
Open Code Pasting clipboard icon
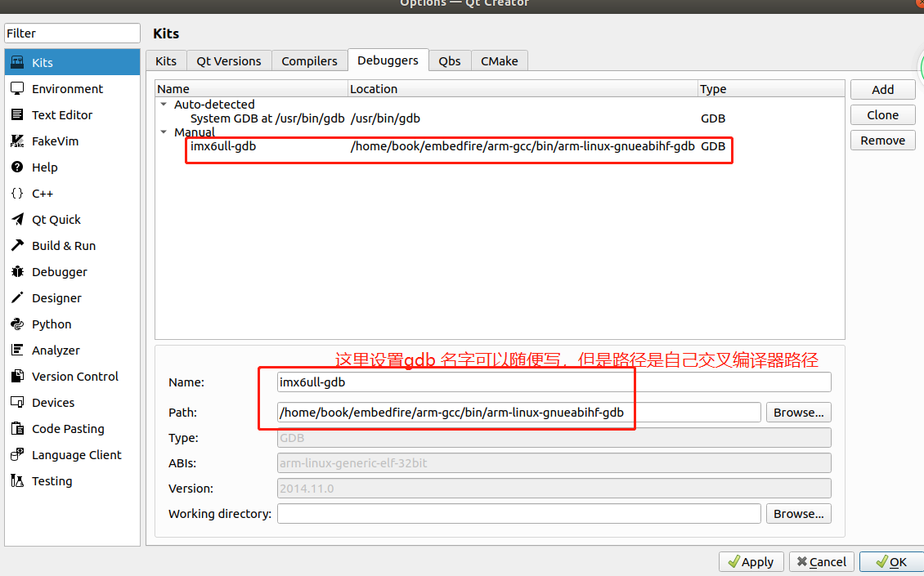coord(18,428)
